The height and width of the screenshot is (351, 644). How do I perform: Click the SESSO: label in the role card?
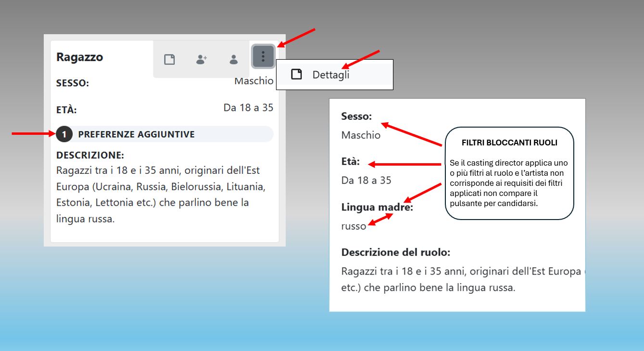point(73,83)
